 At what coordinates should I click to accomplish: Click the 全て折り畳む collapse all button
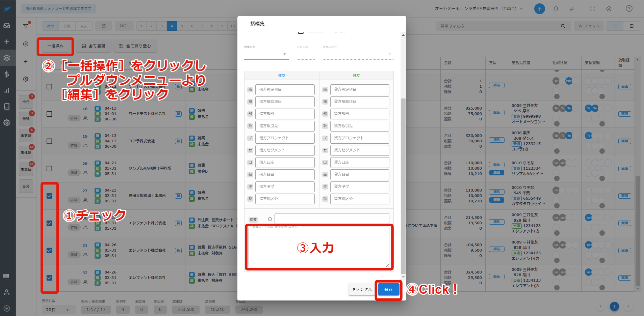(135, 46)
